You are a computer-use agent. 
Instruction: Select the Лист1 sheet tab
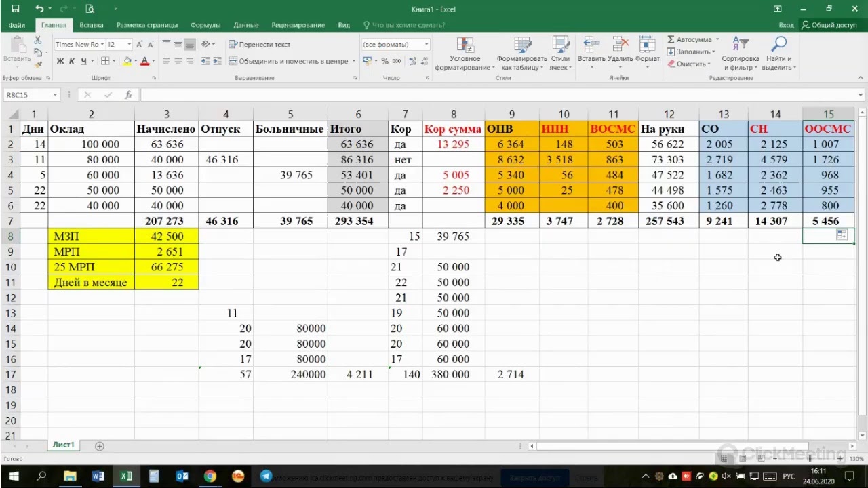click(63, 445)
